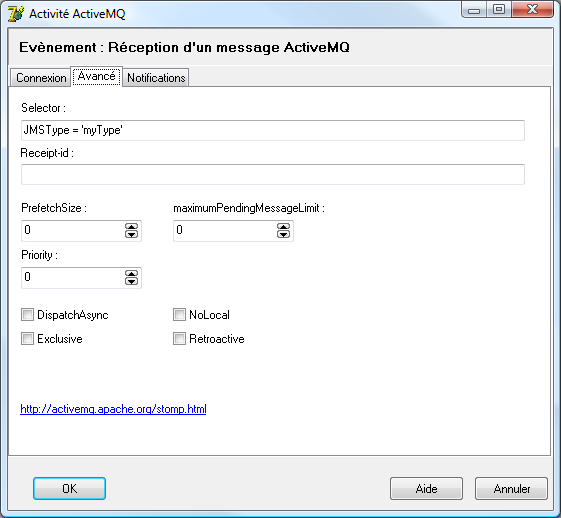The width and height of the screenshot is (561, 518).
Task: Decrease PrefetchSize with the down arrow
Action: point(131,234)
